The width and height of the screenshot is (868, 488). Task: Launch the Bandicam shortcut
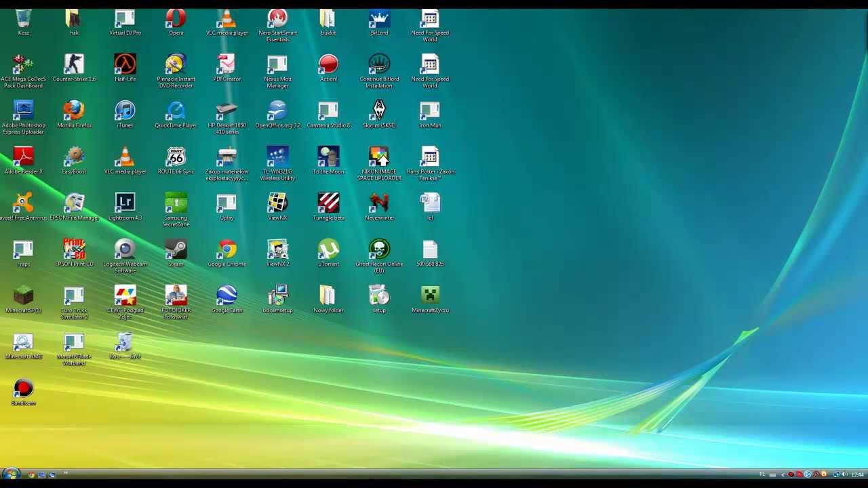coord(23,392)
